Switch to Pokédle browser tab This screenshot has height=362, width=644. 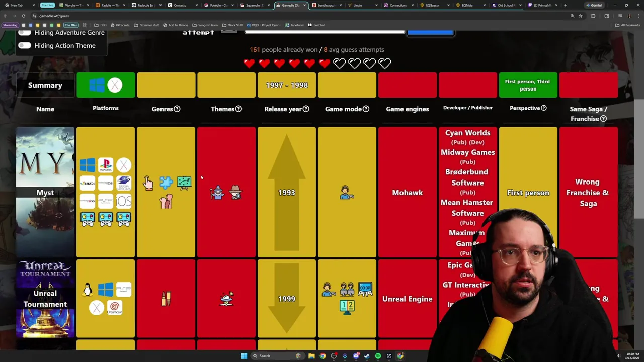click(x=219, y=5)
